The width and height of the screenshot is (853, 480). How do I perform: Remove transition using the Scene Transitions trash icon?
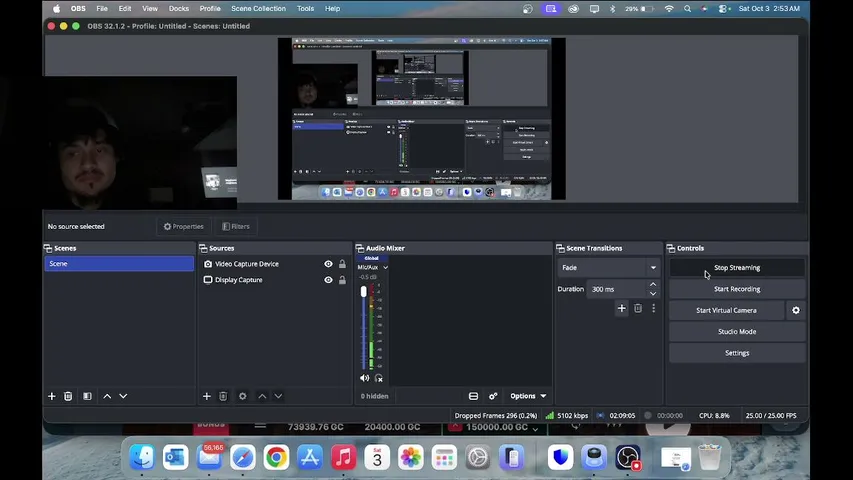click(638, 309)
